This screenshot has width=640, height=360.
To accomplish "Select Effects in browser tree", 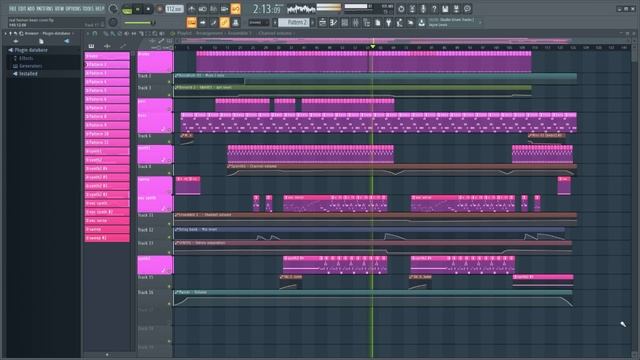I will pos(26,58).
